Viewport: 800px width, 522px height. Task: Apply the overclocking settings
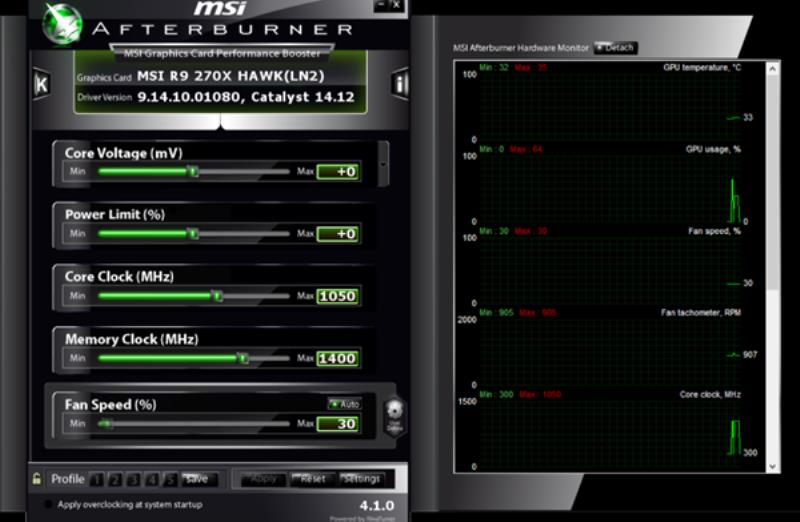(263, 479)
